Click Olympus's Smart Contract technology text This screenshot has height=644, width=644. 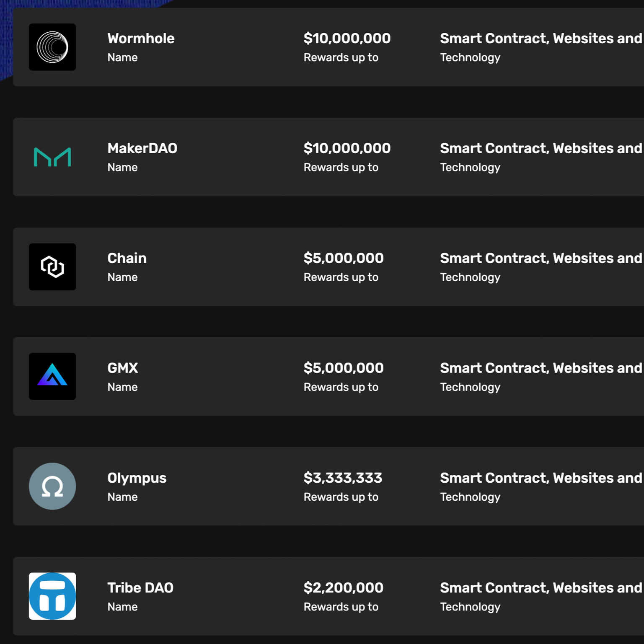[x=541, y=478]
